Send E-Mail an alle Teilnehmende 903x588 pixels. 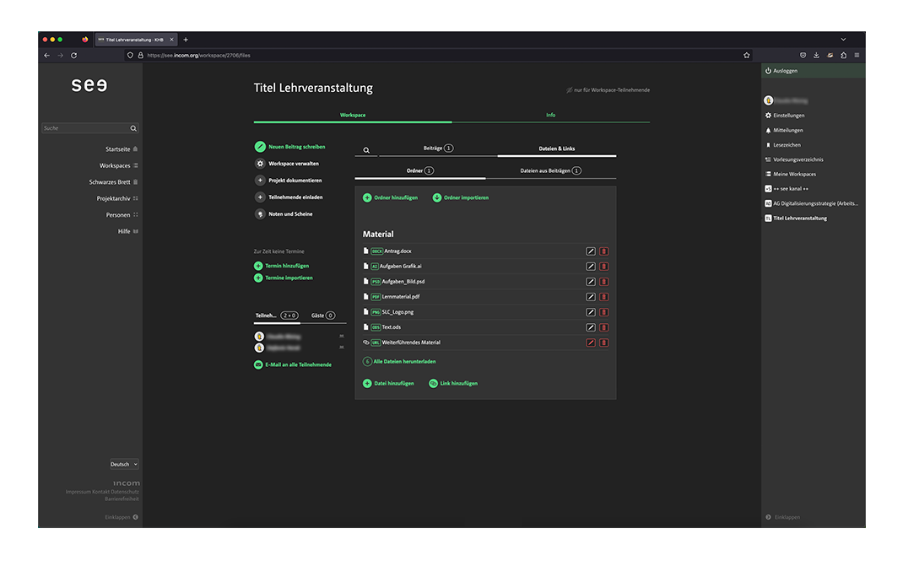coord(293,365)
